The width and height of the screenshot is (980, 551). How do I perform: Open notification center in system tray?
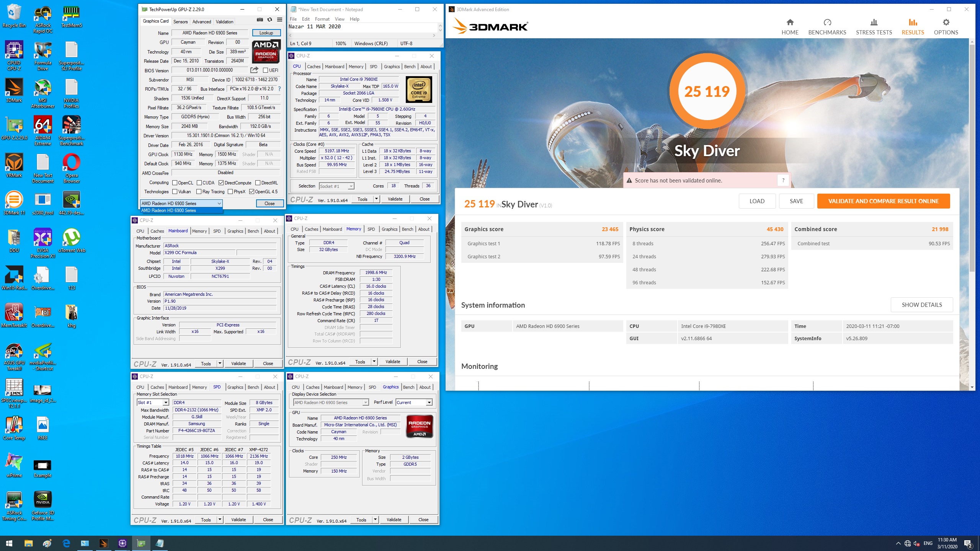[x=968, y=543]
